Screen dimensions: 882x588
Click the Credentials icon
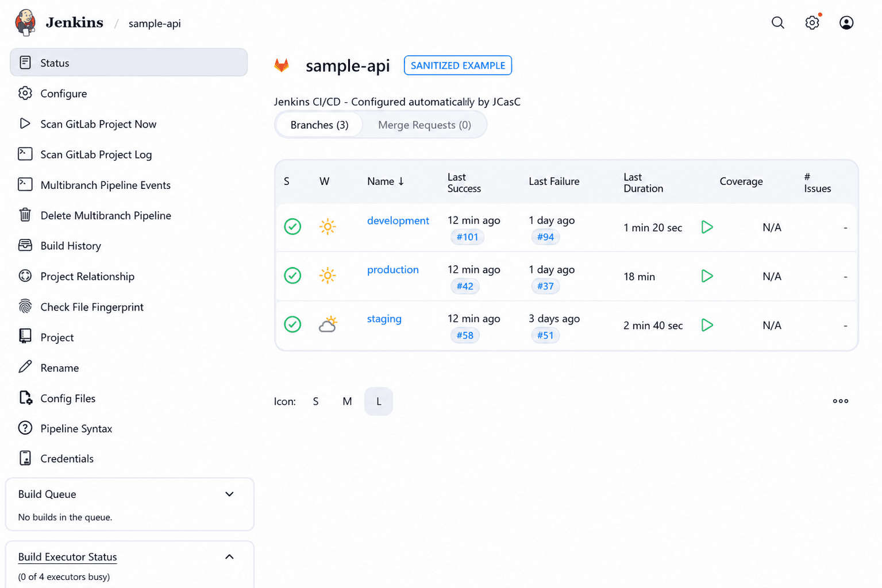pos(25,458)
